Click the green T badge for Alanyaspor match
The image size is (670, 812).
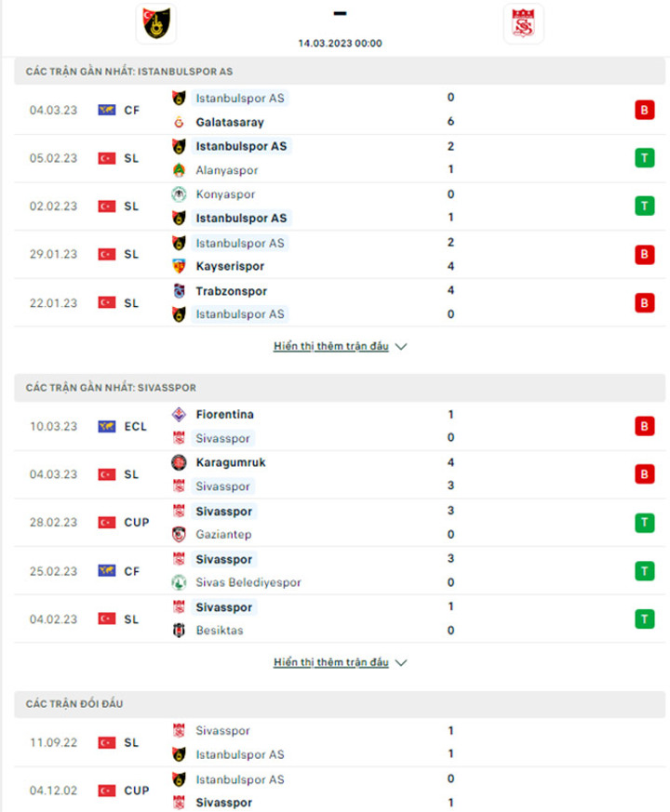pyautogui.click(x=645, y=158)
